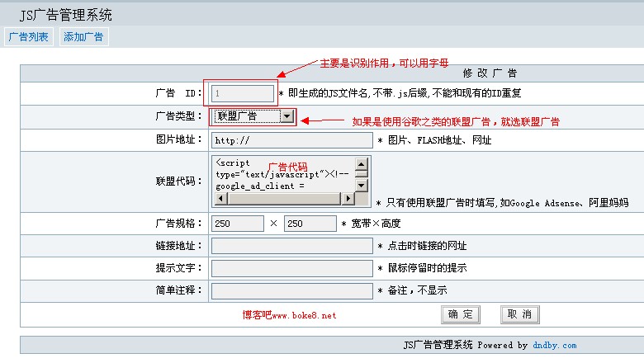Expand the 广告类型 dropdown arrow
The width and height of the screenshot is (644, 363).
(286, 116)
